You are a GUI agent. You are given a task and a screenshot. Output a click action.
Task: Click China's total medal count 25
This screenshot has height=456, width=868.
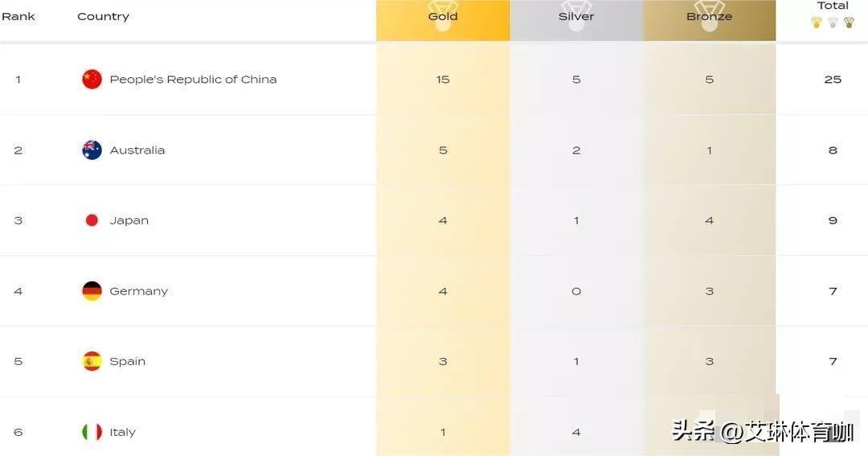pos(833,80)
